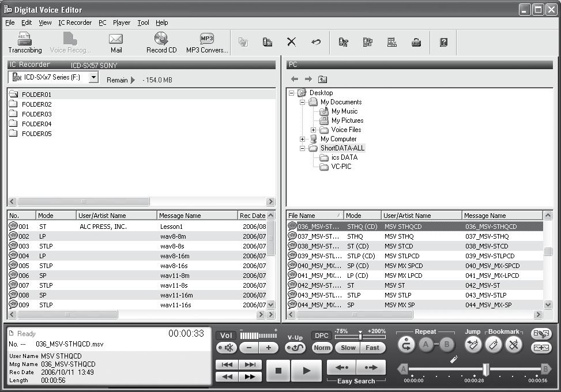Stop playback
Viewport: 561px width, 392px height.
278,371
